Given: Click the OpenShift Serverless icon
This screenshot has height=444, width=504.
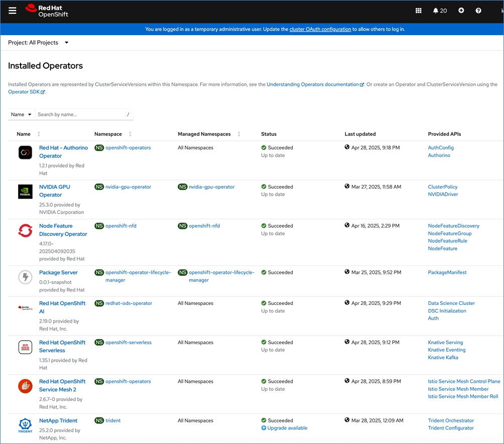Looking at the screenshot, I should pyautogui.click(x=25, y=347).
